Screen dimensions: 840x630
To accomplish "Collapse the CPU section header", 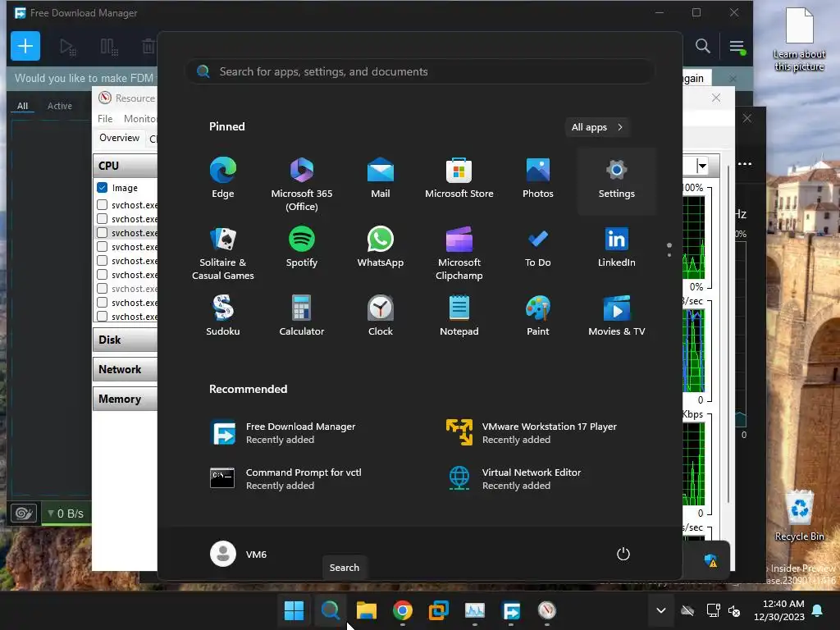I will (x=126, y=166).
